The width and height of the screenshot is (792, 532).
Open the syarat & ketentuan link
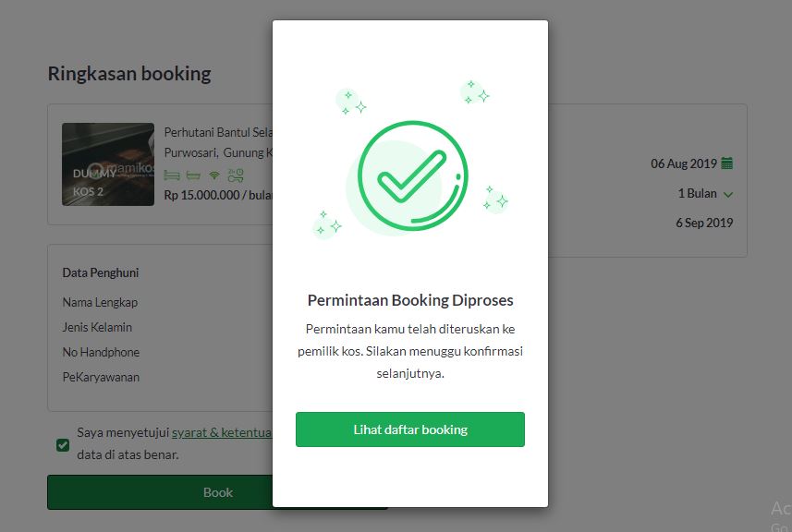pos(222,431)
